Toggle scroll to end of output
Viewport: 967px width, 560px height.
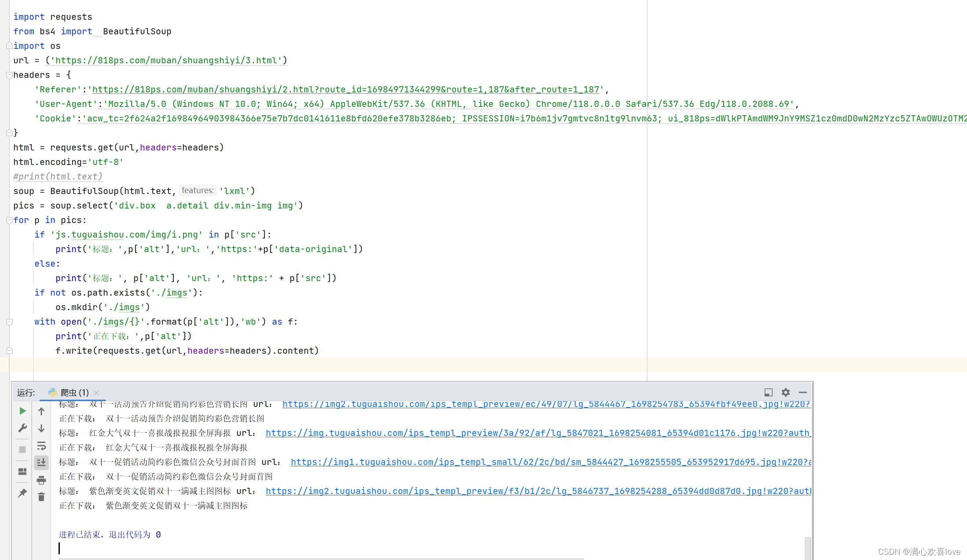[41, 462]
